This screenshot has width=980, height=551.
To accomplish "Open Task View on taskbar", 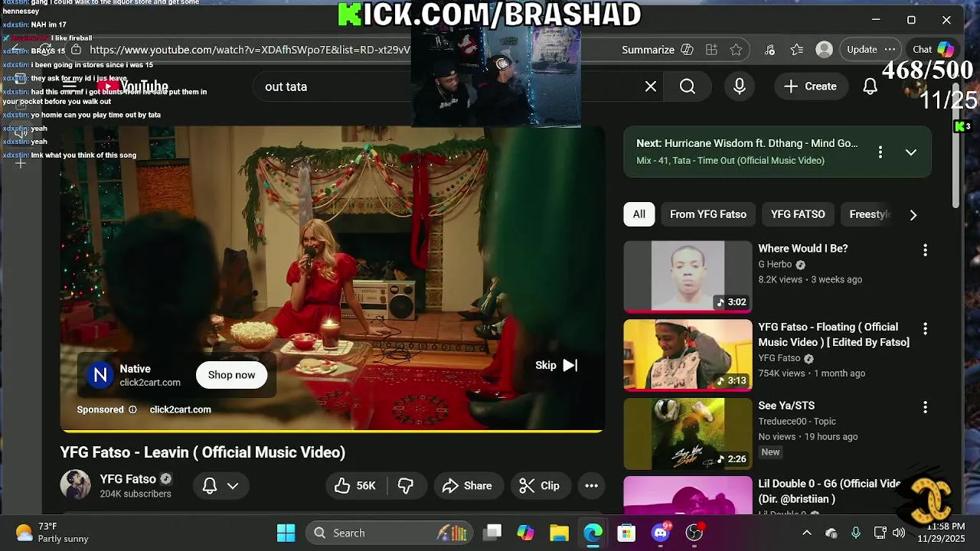I will 493,533.
